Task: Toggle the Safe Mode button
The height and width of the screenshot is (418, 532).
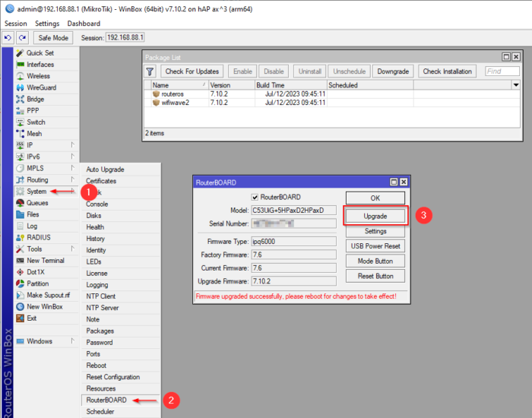Action: pos(53,38)
